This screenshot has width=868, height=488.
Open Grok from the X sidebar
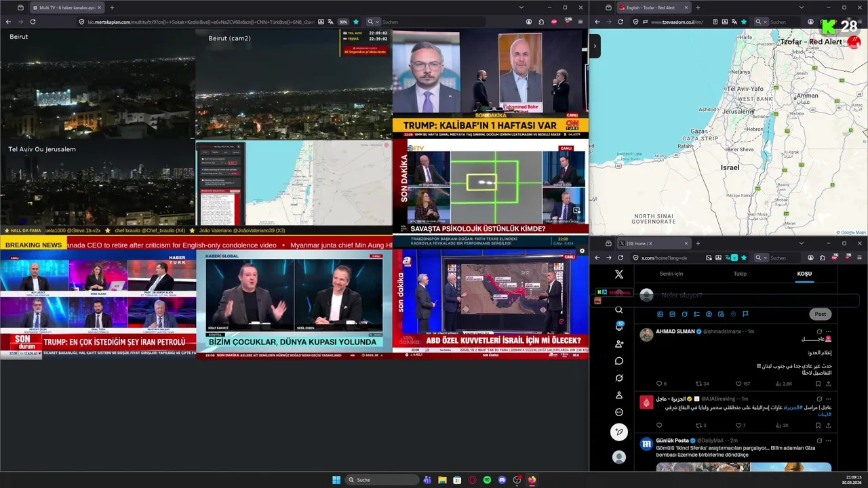(618, 378)
